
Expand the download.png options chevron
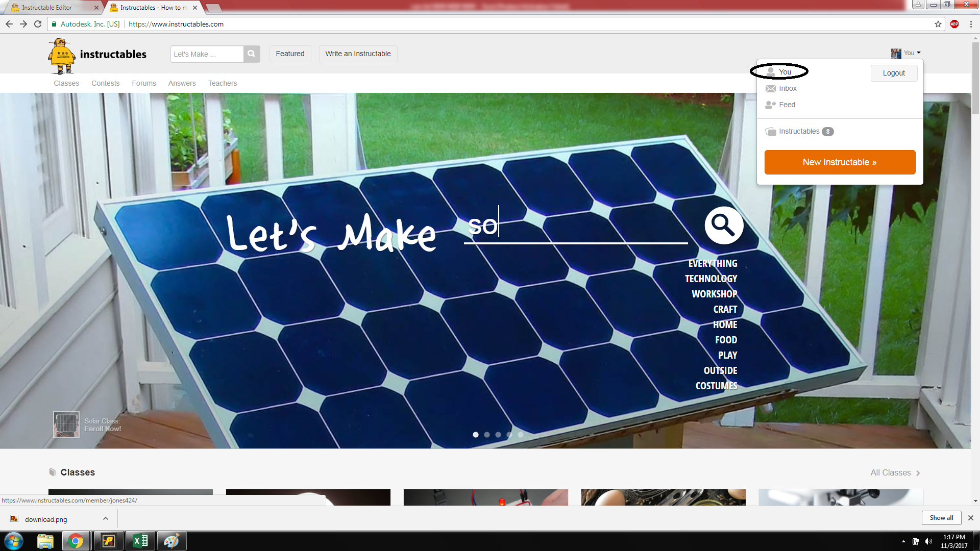tap(106, 518)
